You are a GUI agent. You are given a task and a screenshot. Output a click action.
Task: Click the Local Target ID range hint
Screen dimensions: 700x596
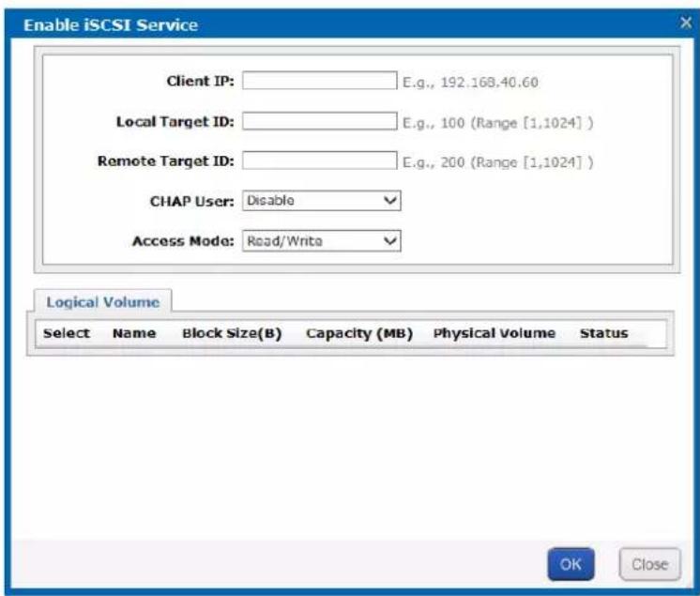[497, 123]
